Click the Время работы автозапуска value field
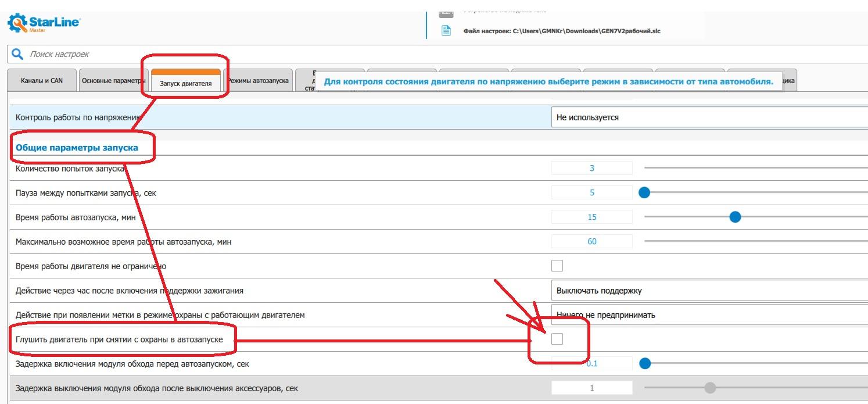 point(592,217)
